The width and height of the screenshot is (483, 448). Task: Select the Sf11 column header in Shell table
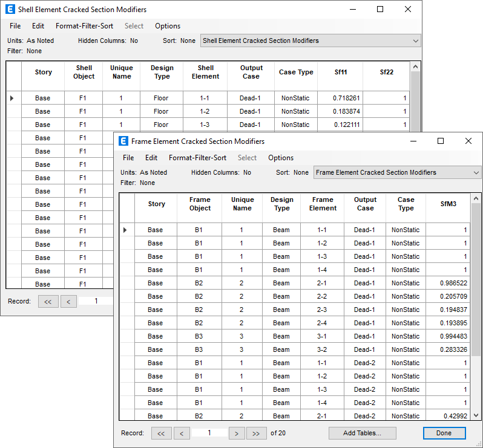click(x=341, y=72)
